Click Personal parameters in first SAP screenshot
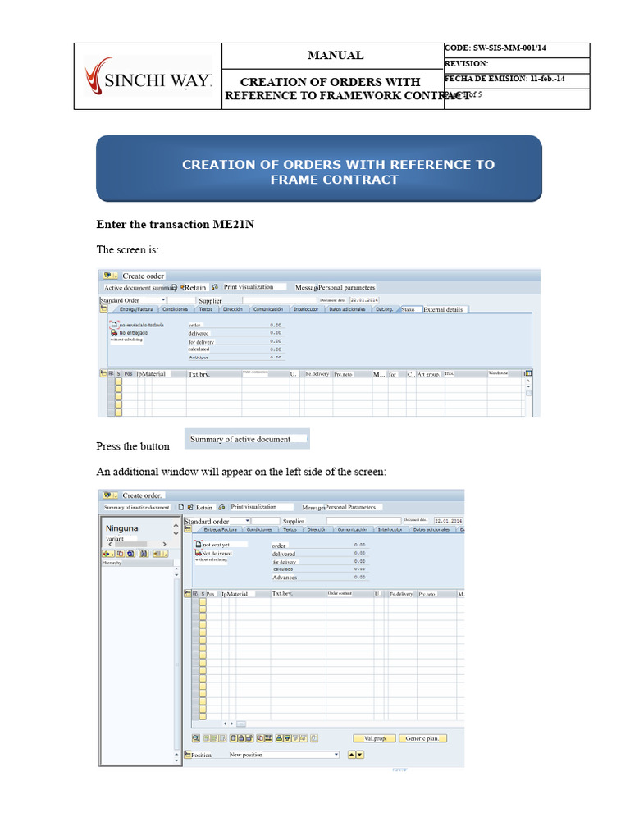The width and height of the screenshot is (630, 840). pyautogui.click(x=347, y=288)
